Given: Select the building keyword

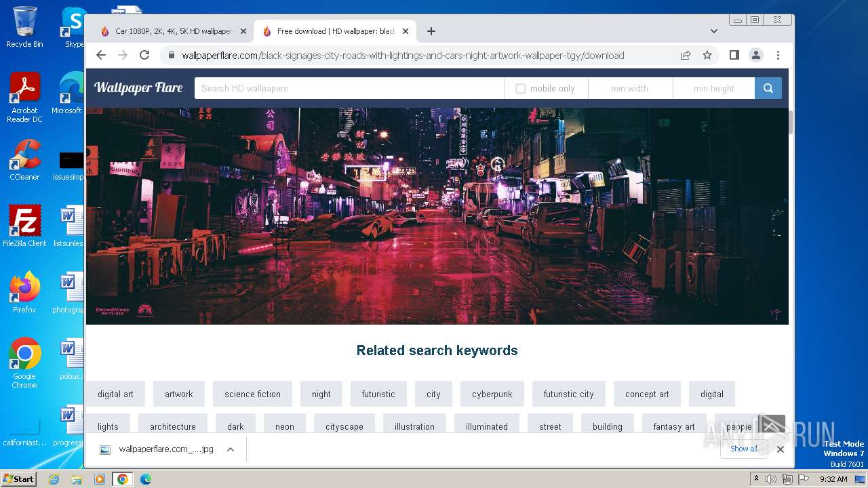Looking at the screenshot, I should [608, 425].
